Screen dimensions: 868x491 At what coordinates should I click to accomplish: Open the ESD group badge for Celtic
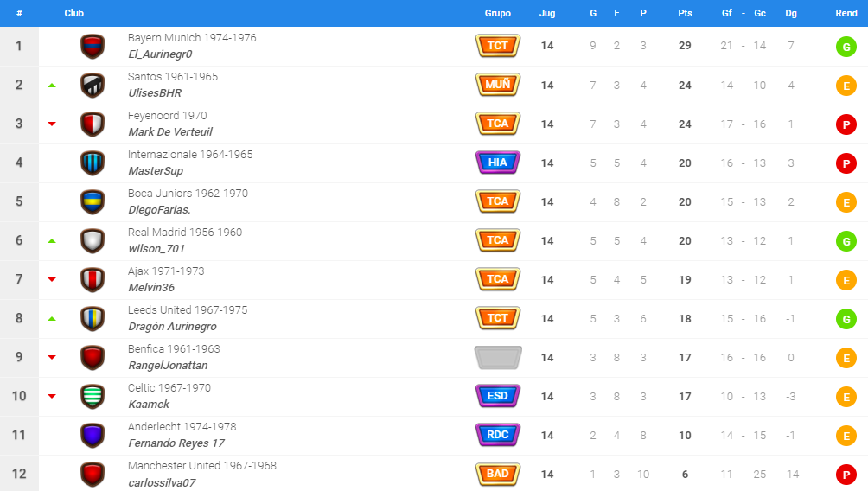pos(498,396)
